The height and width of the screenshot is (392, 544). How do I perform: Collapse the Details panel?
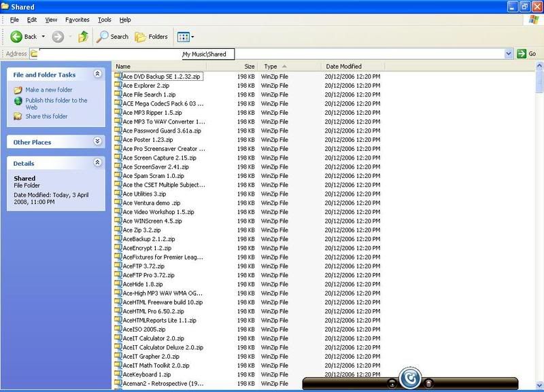coord(97,163)
